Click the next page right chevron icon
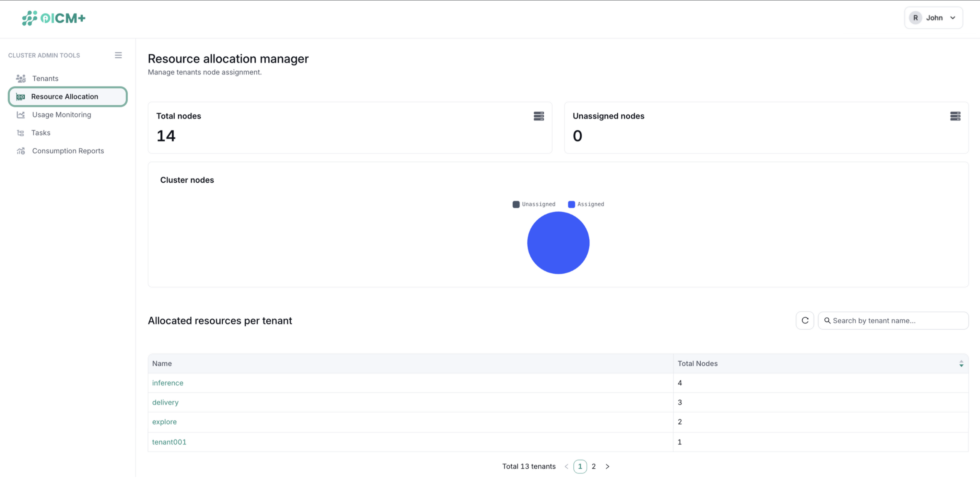Viewport: 980px width, 502px height. (608, 466)
